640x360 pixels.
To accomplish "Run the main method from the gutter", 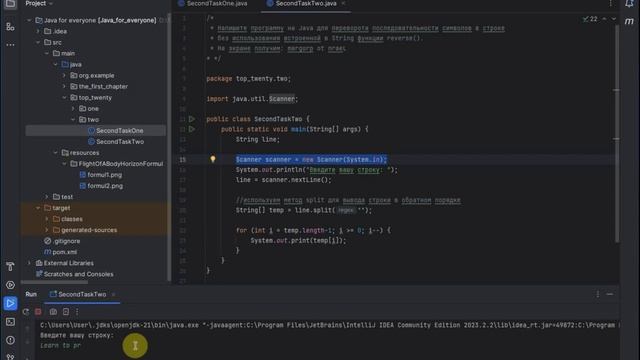I will pos(191,129).
